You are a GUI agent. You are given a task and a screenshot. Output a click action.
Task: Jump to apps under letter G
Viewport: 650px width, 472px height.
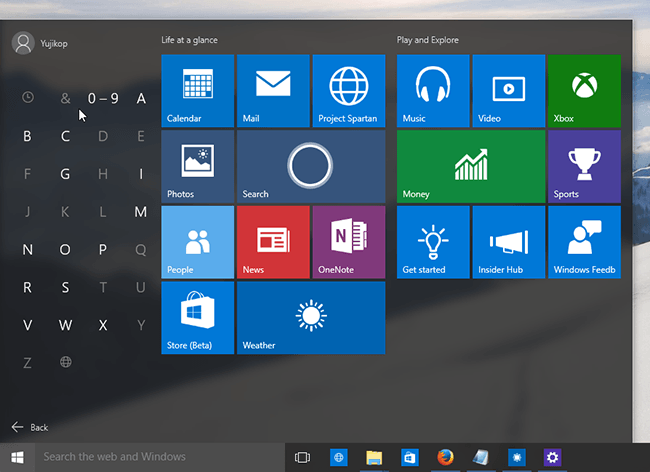click(x=65, y=174)
